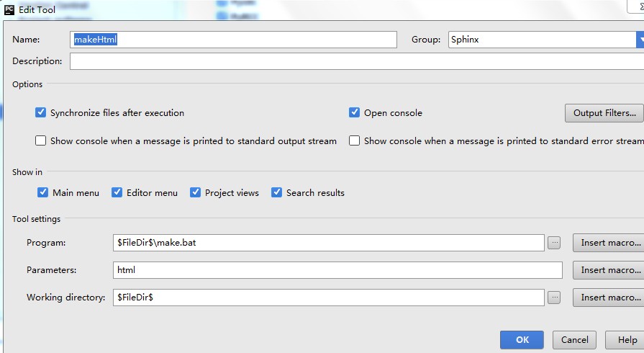This screenshot has height=353, width=644.
Task: Confirm with the OK button
Action: click(522, 340)
